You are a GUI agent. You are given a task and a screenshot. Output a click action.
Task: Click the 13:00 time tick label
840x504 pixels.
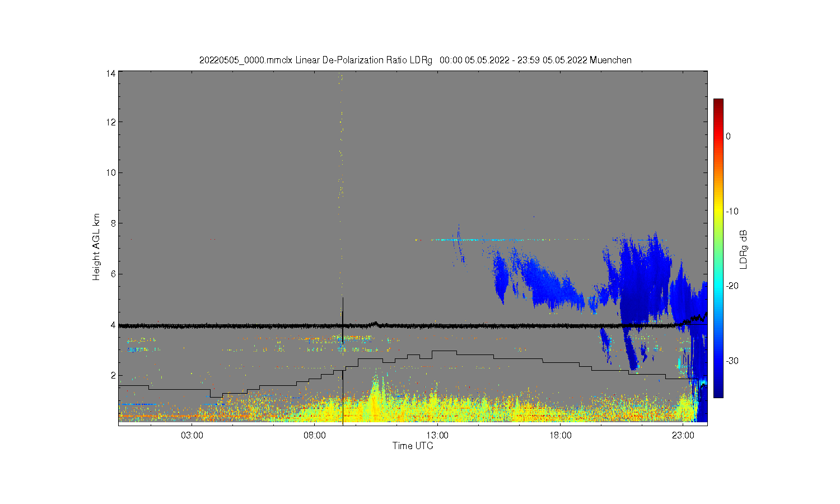(437, 436)
